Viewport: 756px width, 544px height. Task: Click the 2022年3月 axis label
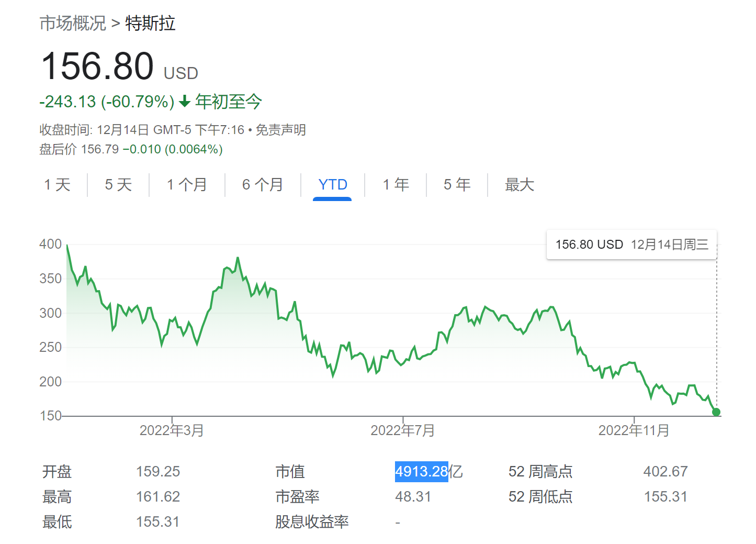coord(172,431)
